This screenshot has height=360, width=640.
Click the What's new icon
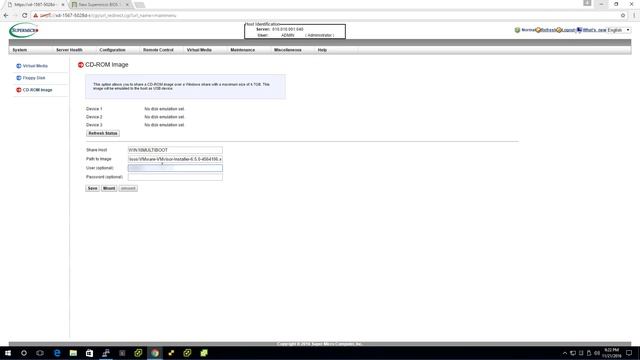(x=579, y=30)
